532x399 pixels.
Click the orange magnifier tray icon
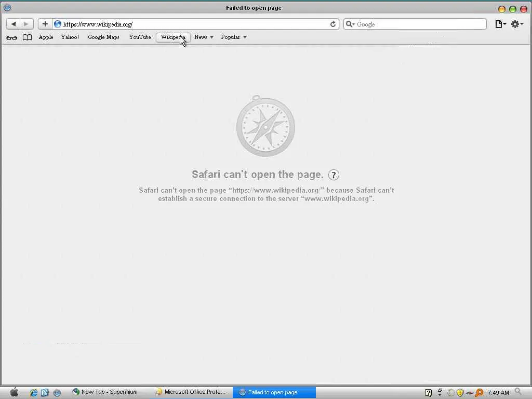[480, 393]
